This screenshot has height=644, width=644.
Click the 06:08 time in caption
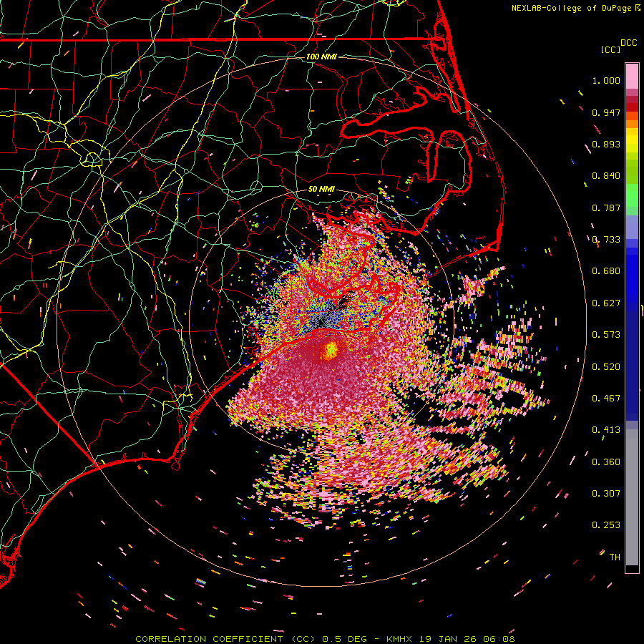click(x=498, y=639)
